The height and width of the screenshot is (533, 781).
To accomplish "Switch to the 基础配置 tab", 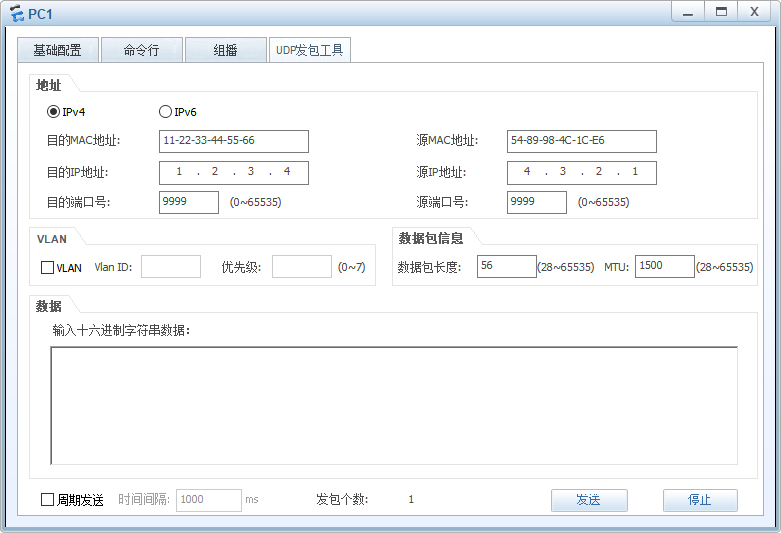I will click(58, 50).
